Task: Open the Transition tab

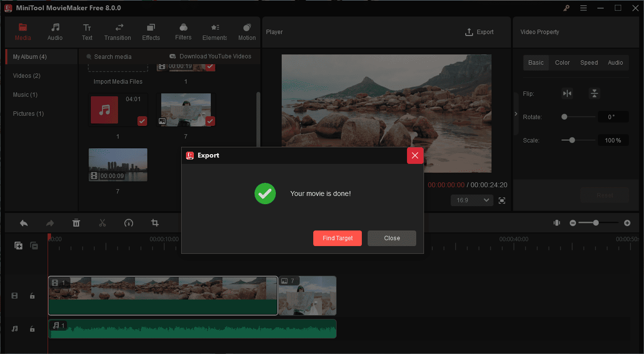Action: [118, 32]
